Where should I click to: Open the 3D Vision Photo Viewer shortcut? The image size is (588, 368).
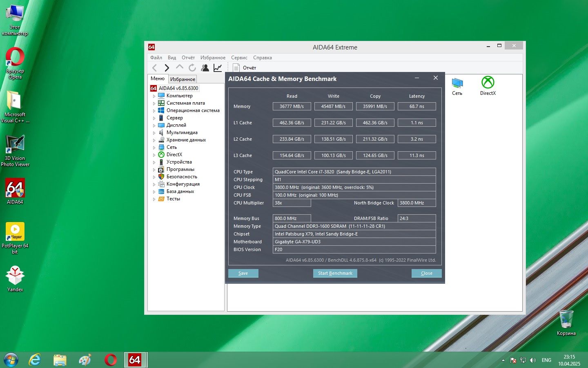pos(15,150)
